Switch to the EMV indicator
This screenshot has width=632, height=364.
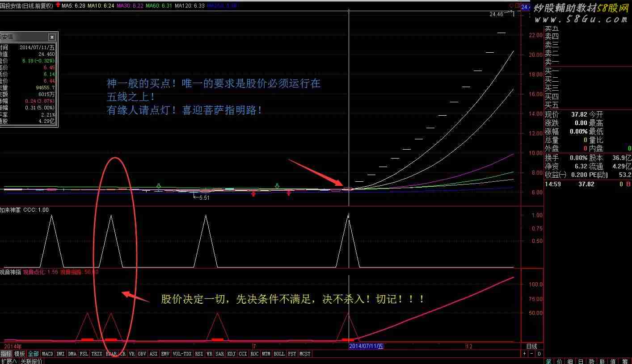click(x=165, y=354)
